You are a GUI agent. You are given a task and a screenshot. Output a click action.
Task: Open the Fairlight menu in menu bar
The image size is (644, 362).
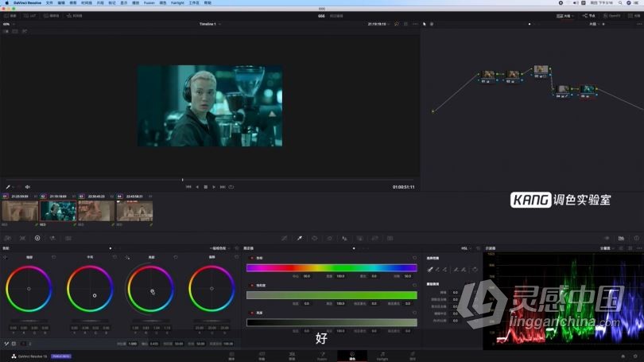click(x=177, y=3)
